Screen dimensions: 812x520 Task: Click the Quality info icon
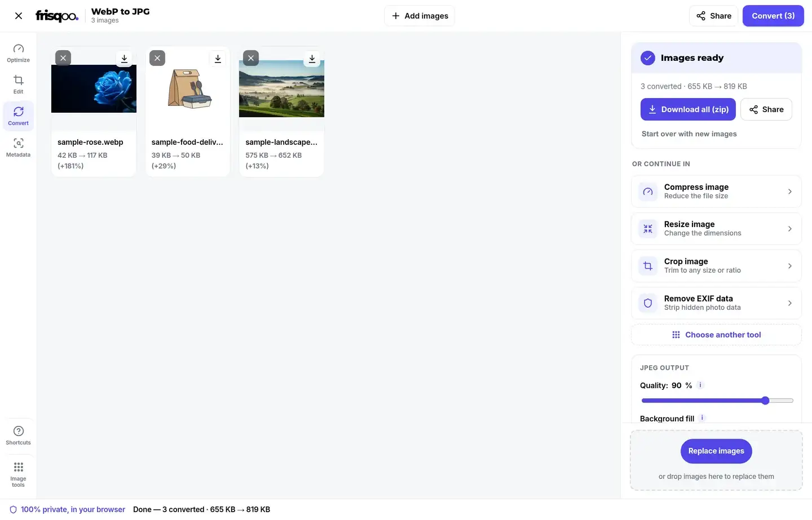[700, 385]
